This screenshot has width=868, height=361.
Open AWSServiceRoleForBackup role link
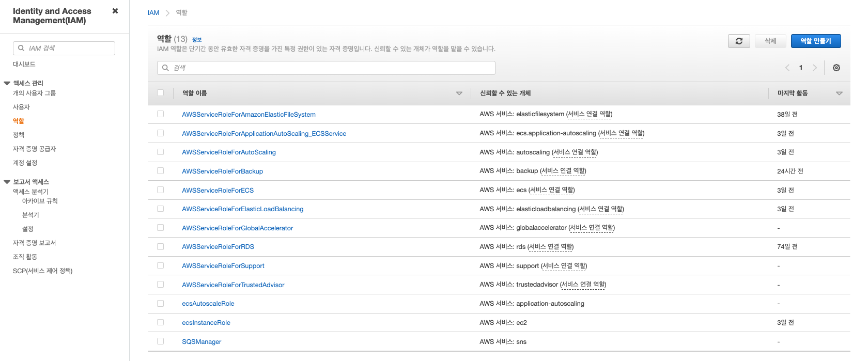pos(223,171)
